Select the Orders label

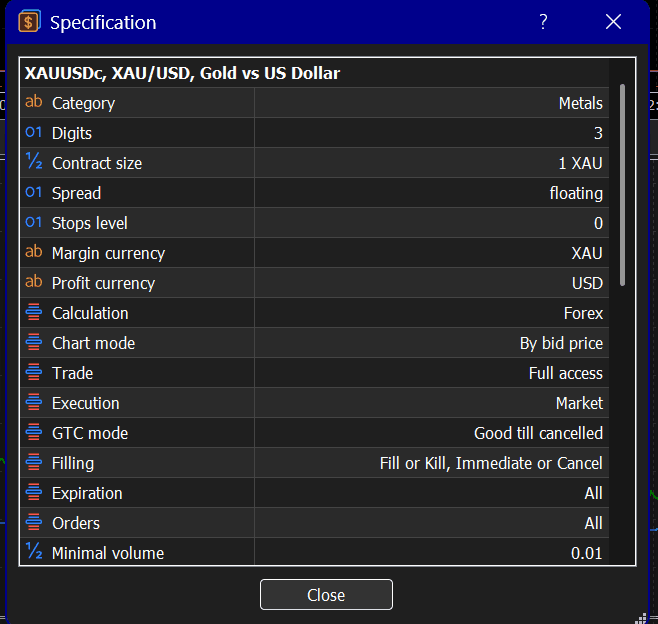point(76,523)
